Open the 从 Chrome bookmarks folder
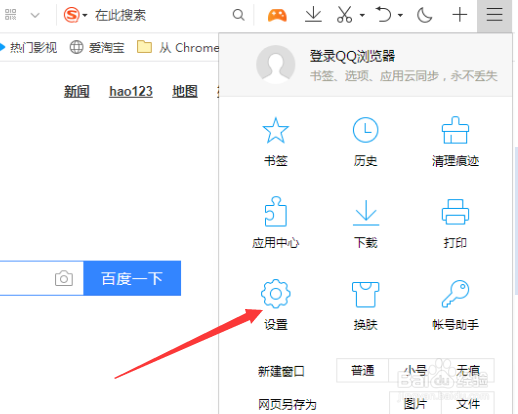This screenshot has width=518, height=414. tap(178, 47)
